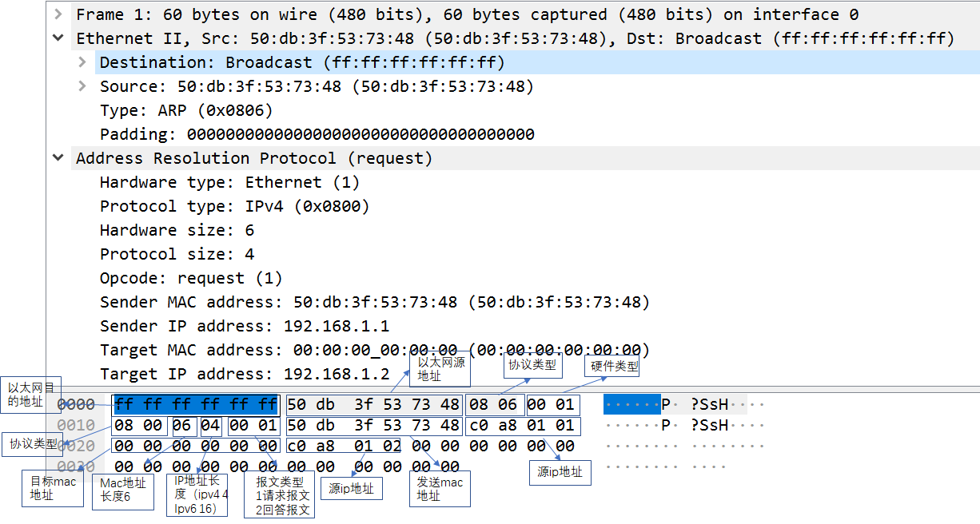Select Sender IP address 192.168.1.1
Image resolution: width=980 pixels, height=524 pixels.
[244, 326]
